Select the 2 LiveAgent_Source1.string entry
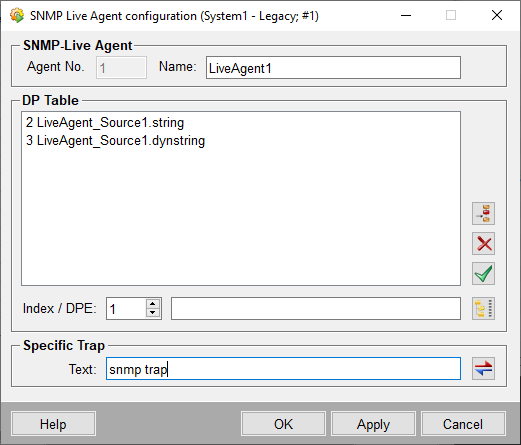This screenshot has height=445, width=521. coord(105,123)
